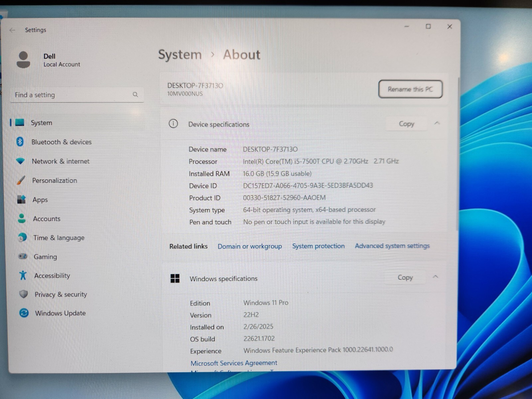Open Microsoft Services Agreement link
Screen dimensions: 532x399
tap(234, 363)
